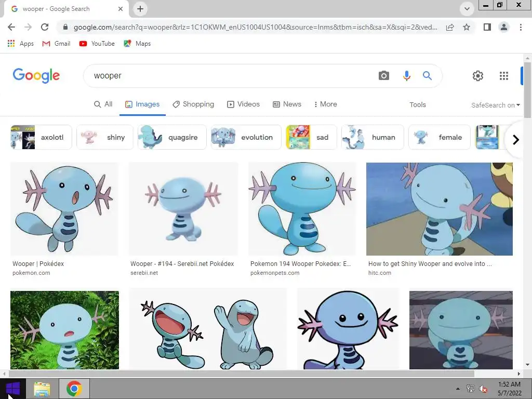Click the Chrome icon in taskbar
The image size is (532, 399).
coord(74,389)
